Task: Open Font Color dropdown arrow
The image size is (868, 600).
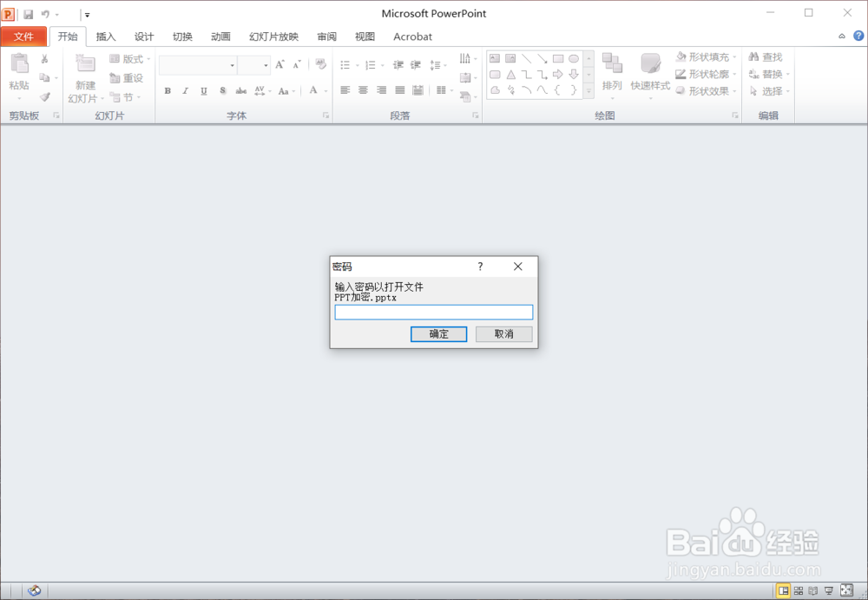Action: [326, 91]
